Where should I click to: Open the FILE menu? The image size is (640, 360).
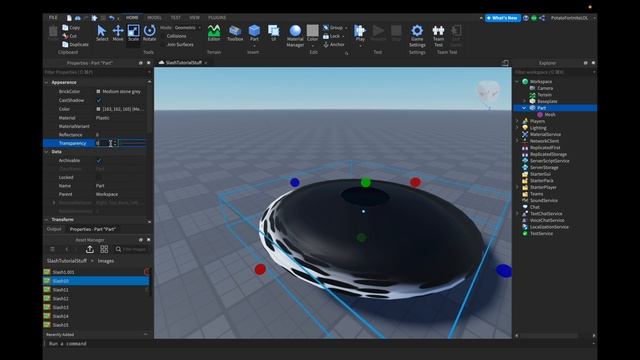point(53,18)
